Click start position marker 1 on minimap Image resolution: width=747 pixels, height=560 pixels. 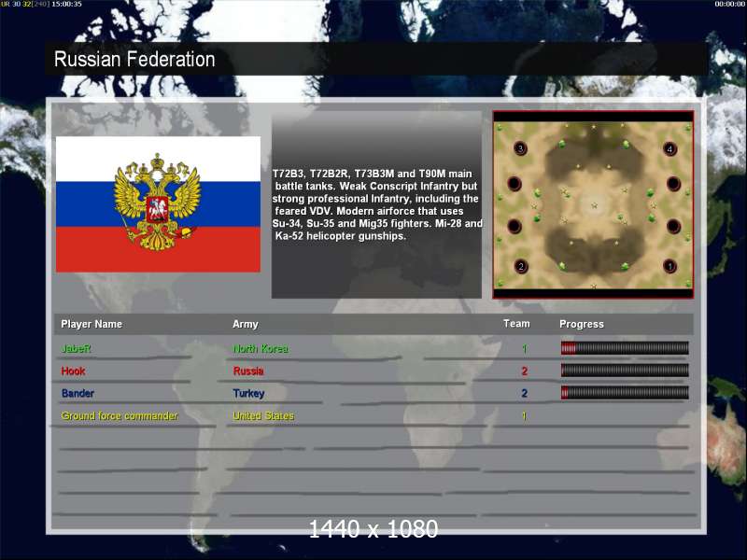pyautogui.click(x=669, y=266)
